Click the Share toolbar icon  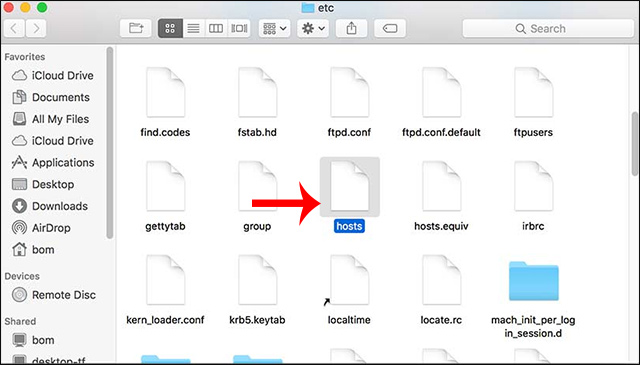[x=351, y=28]
